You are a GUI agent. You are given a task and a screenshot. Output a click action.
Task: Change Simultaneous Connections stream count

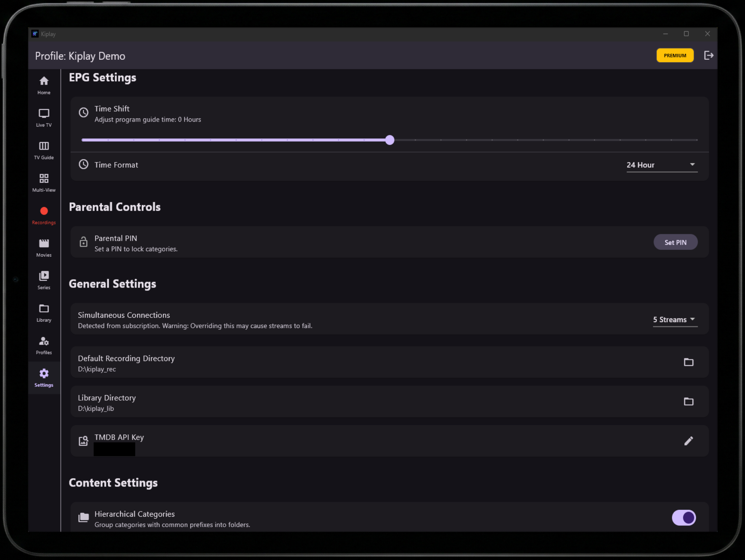point(674,319)
